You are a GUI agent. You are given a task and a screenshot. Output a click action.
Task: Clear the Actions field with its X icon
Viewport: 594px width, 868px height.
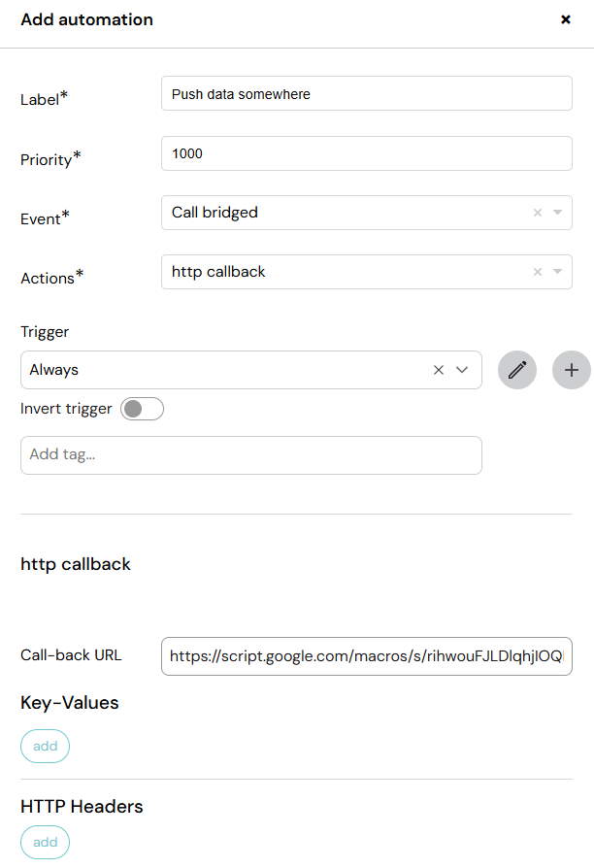click(x=538, y=272)
